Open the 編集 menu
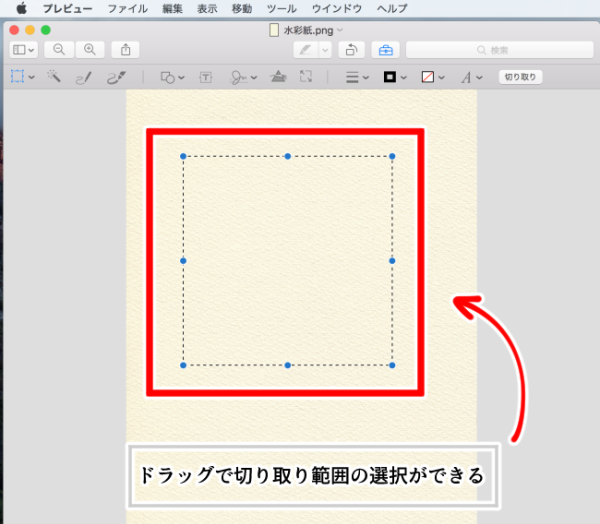This screenshot has width=600, height=524. point(172,8)
